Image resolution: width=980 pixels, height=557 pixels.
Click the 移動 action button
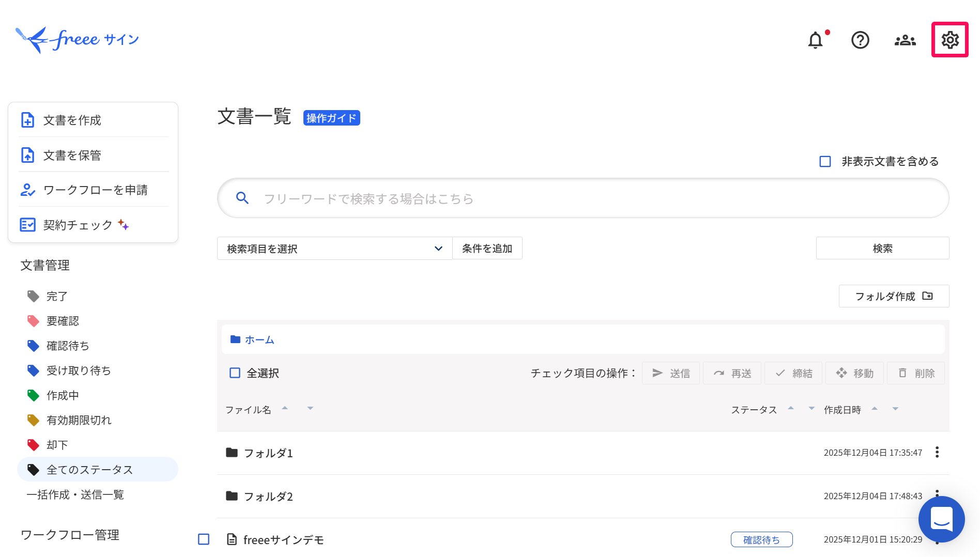pyautogui.click(x=855, y=373)
